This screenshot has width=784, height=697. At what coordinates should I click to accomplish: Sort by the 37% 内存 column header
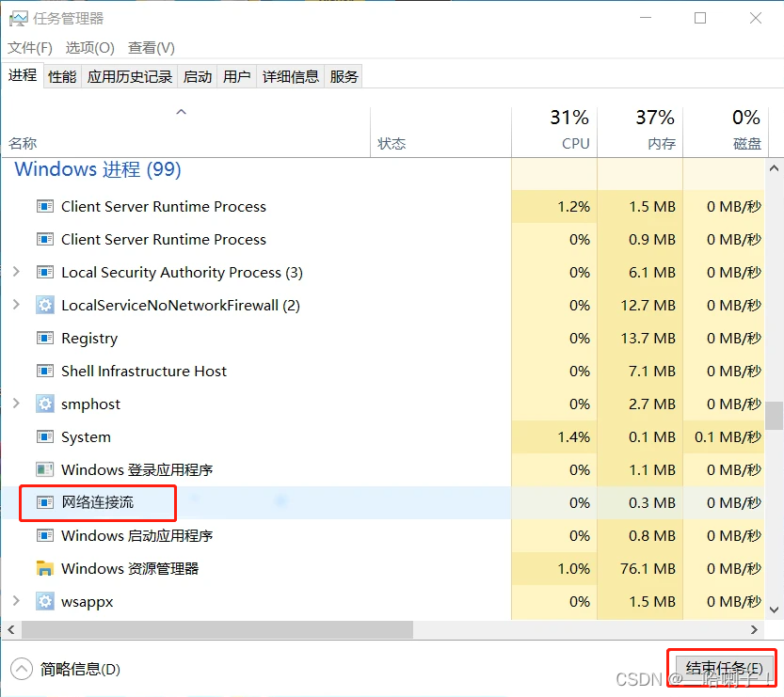coord(640,133)
